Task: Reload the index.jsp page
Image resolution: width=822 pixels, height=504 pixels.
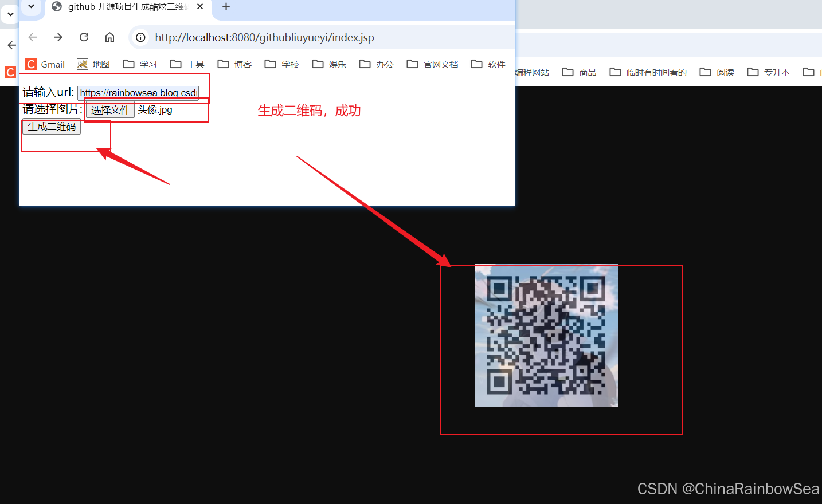Action: pos(84,37)
